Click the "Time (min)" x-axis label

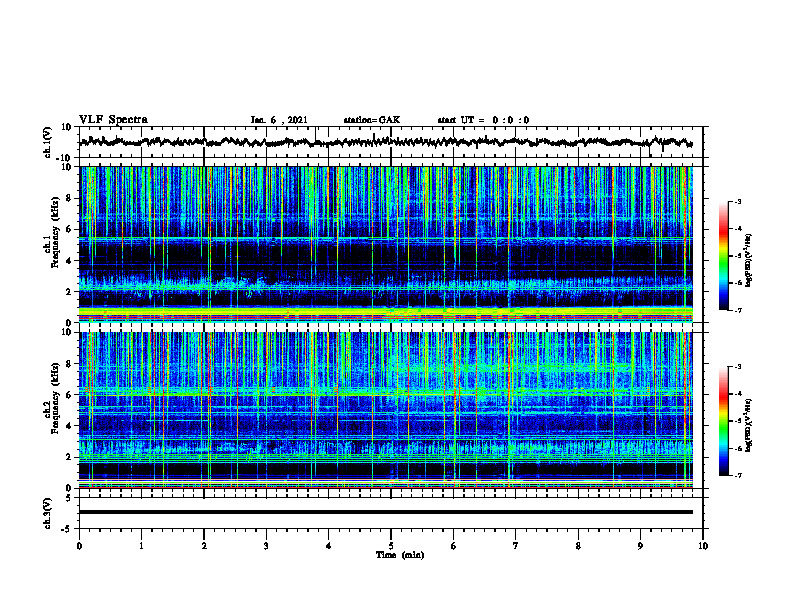tap(400, 555)
